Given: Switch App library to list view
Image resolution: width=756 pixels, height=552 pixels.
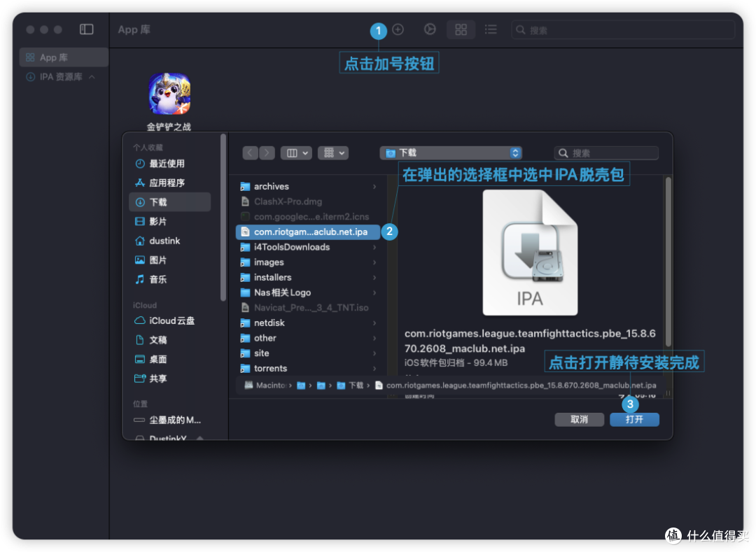Looking at the screenshot, I should click(491, 30).
